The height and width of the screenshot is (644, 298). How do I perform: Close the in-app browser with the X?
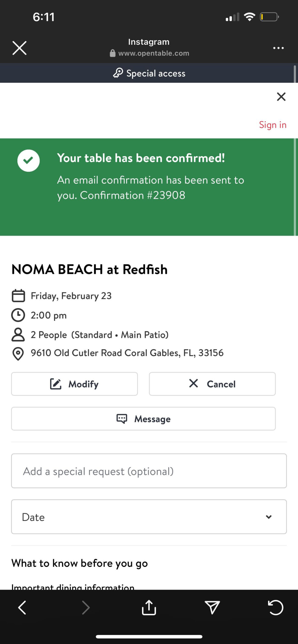(19, 48)
